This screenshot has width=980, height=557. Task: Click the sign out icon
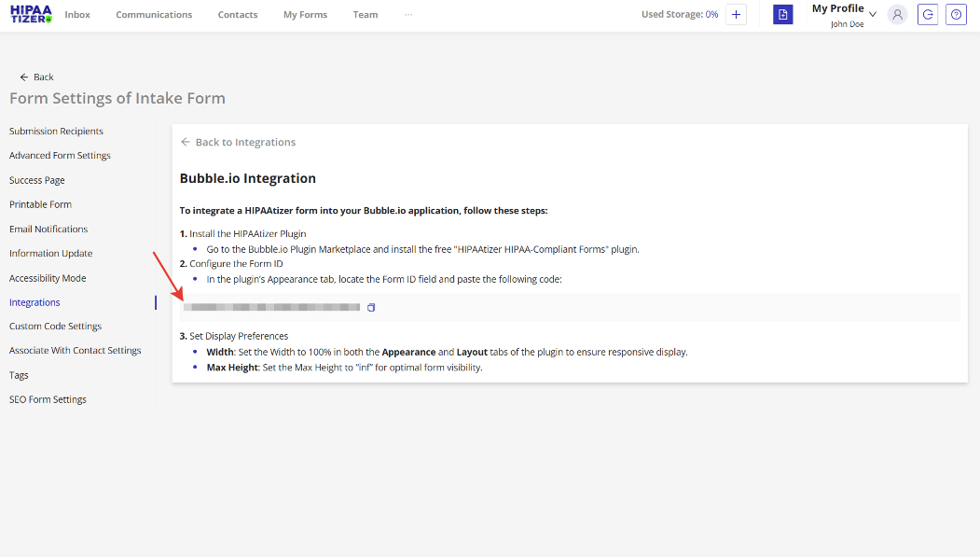click(927, 14)
